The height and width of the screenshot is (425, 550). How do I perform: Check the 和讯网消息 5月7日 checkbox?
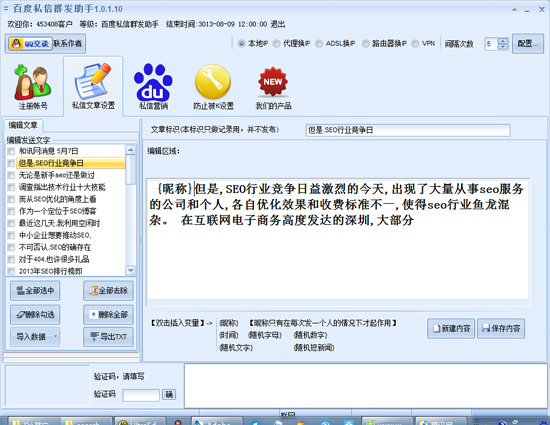11,151
